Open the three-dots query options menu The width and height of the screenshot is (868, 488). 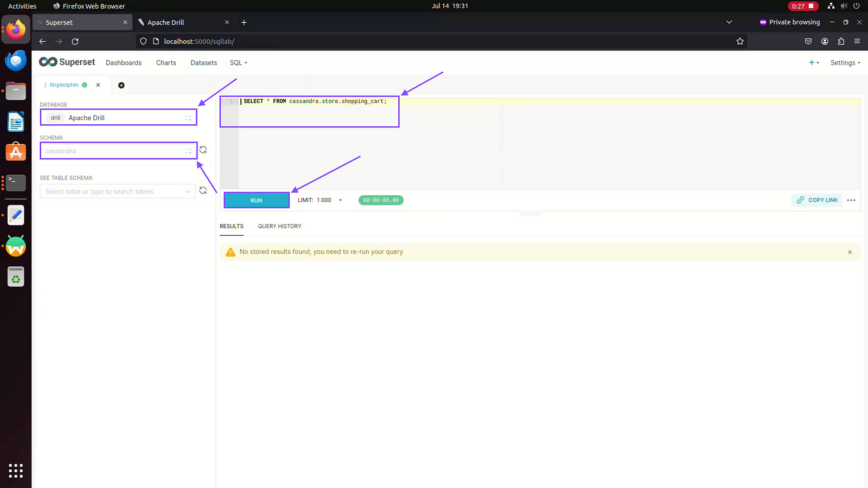tap(851, 200)
